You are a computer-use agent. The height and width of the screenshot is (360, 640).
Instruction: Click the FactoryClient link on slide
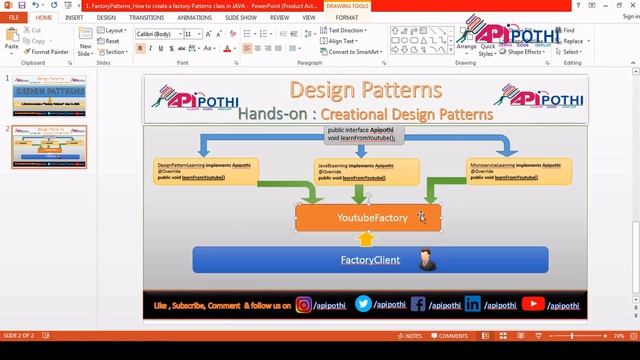click(370, 260)
